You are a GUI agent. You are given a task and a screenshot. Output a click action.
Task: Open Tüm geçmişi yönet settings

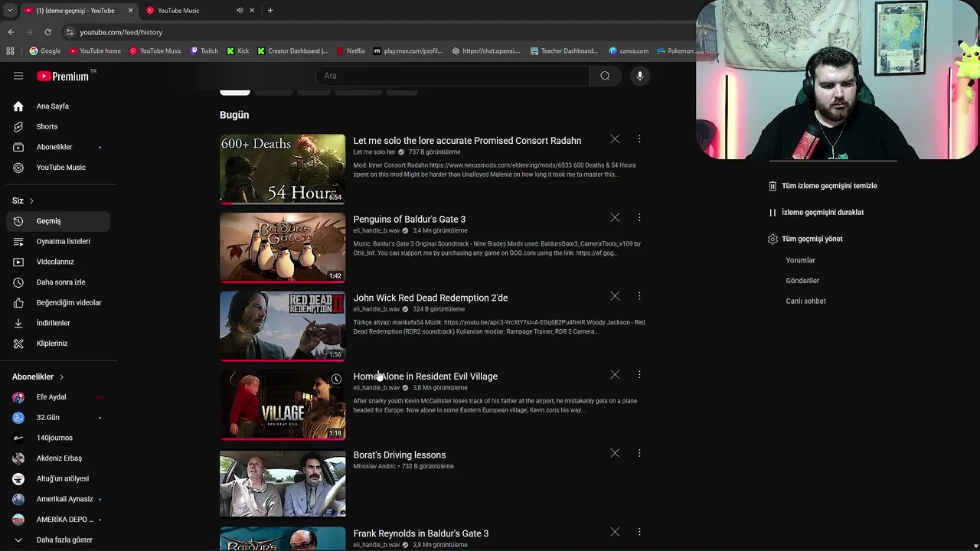point(805,239)
